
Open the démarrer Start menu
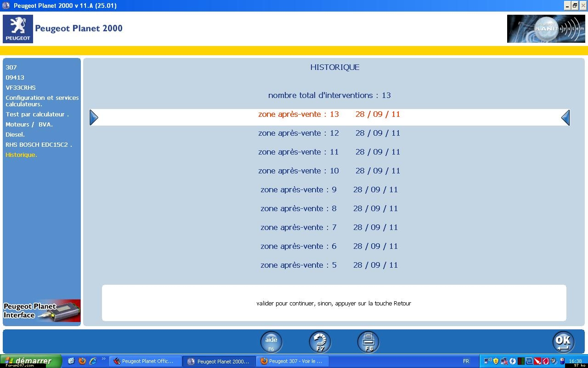[31, 361]
